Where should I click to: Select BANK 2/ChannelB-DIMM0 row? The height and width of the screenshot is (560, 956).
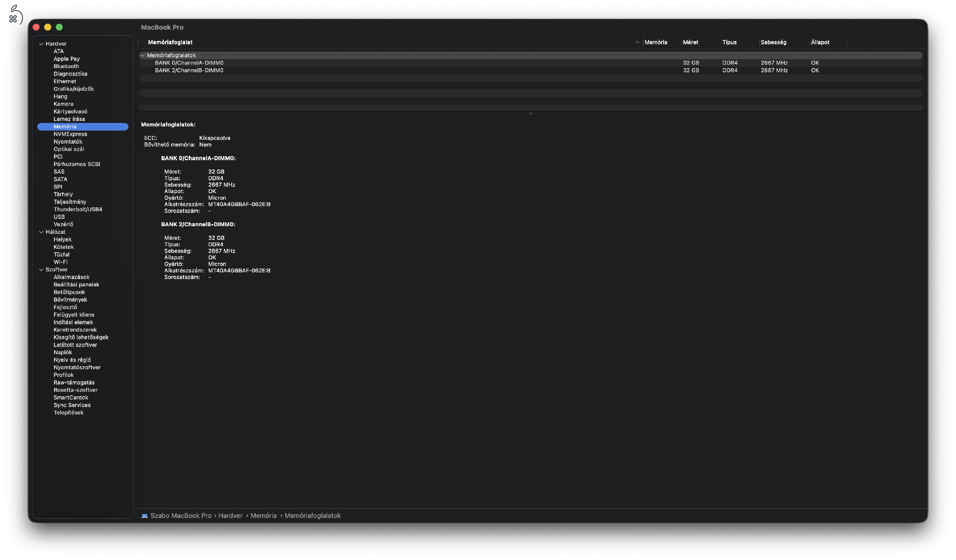pyautogui.click(x=189, y=70)
